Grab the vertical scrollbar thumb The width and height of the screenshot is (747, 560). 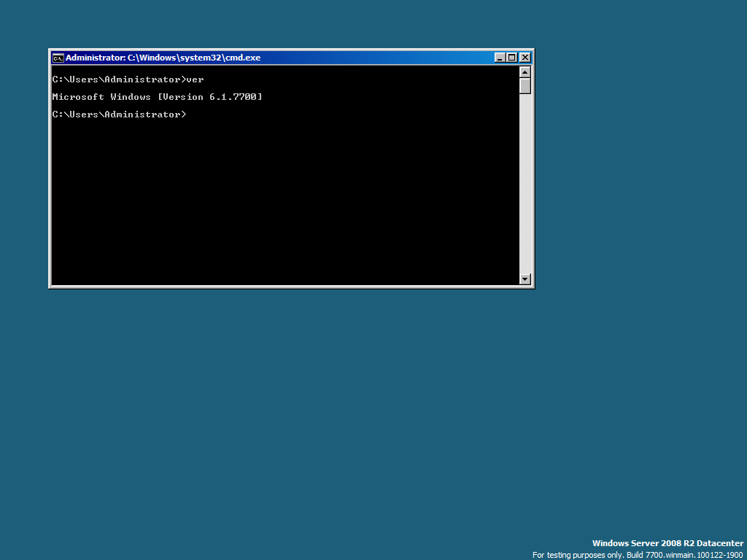(525, 86)
